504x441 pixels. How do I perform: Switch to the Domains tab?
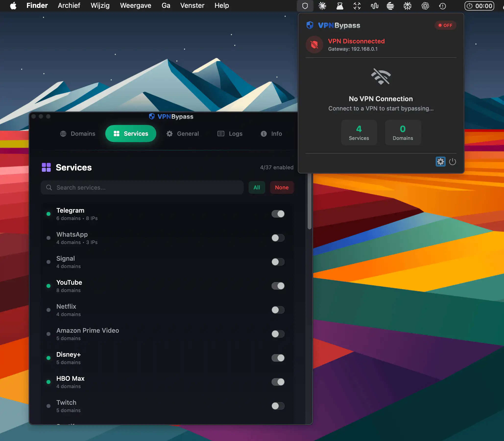click(78, 134)
